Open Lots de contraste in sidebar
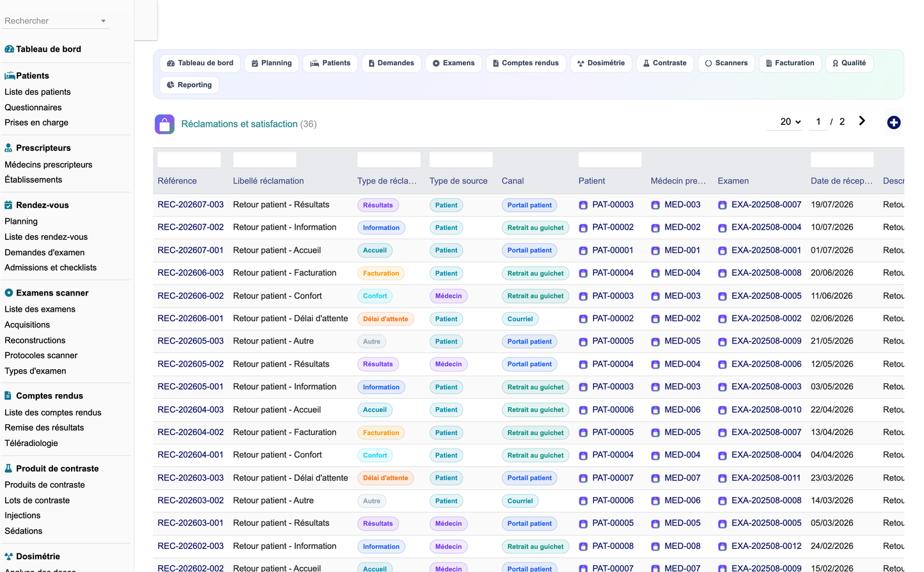Screen dimensions: 924x572 click(37, 501)
